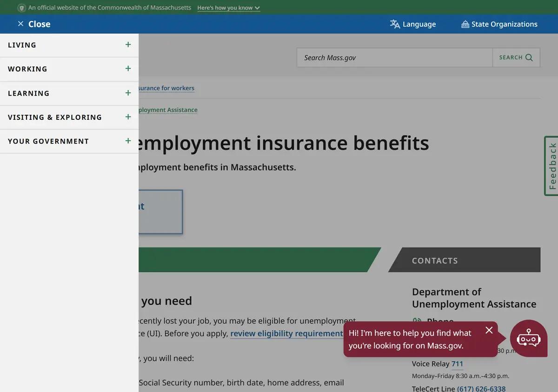Open the Language translation menu
This screenshot has width=558, height=392.
click(x=413, y=24)
